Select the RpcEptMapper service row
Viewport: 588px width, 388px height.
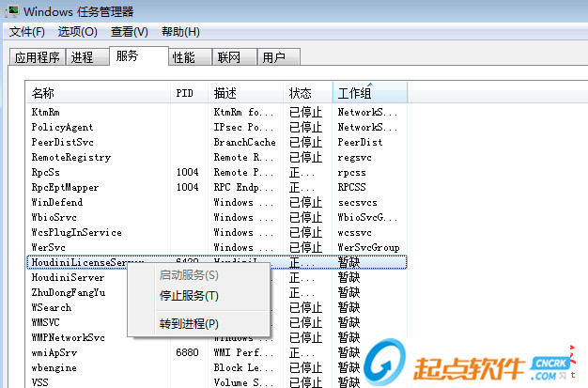tap(217, 187)
